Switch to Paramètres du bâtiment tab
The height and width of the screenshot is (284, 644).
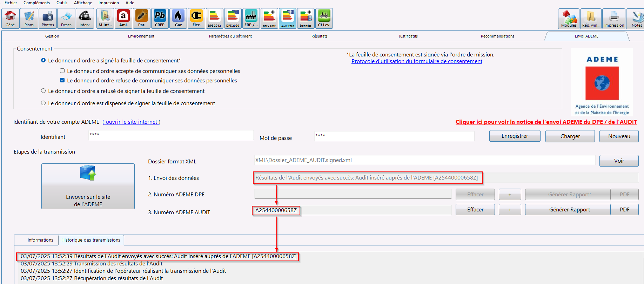click(x=230, y=36)
